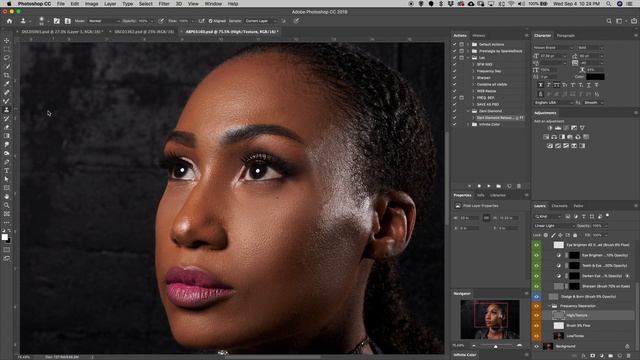640x360 pixels.
Task: Add Invert adjustment
Action: (x=550, y=146)
